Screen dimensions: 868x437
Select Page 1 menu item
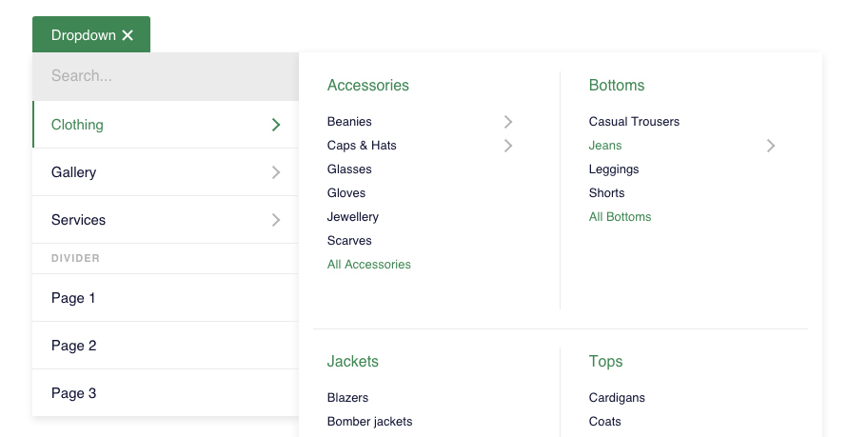[x=73, y=298]
